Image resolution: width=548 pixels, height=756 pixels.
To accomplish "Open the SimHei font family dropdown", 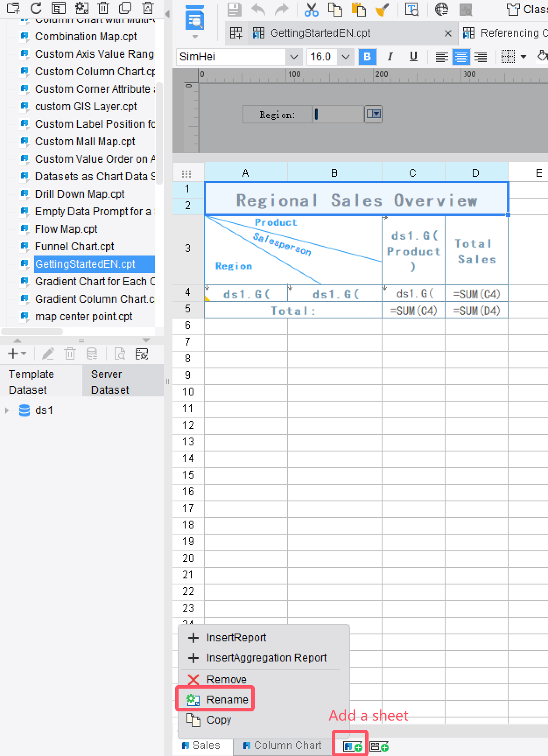I will [294, 57].
